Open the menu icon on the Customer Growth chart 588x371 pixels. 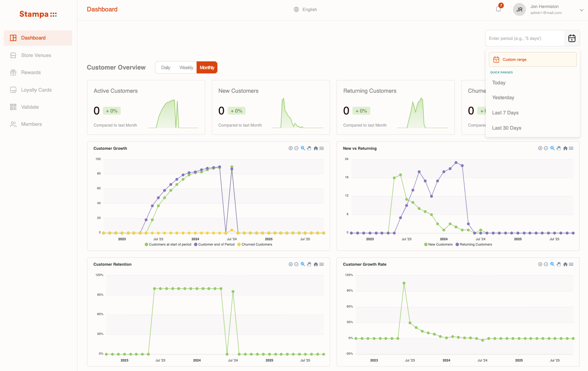(322, 148)
